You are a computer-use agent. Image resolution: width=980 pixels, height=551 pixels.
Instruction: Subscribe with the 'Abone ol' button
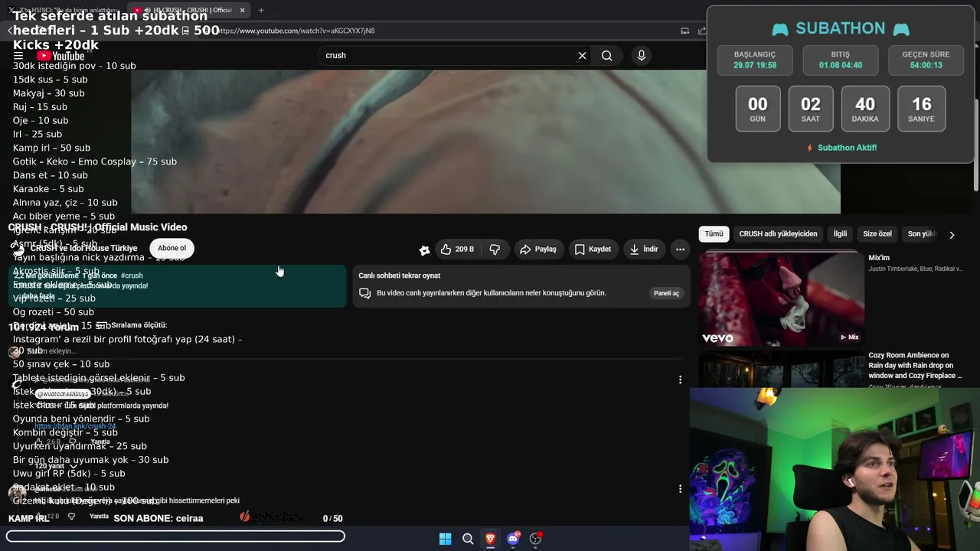point(171,248)
